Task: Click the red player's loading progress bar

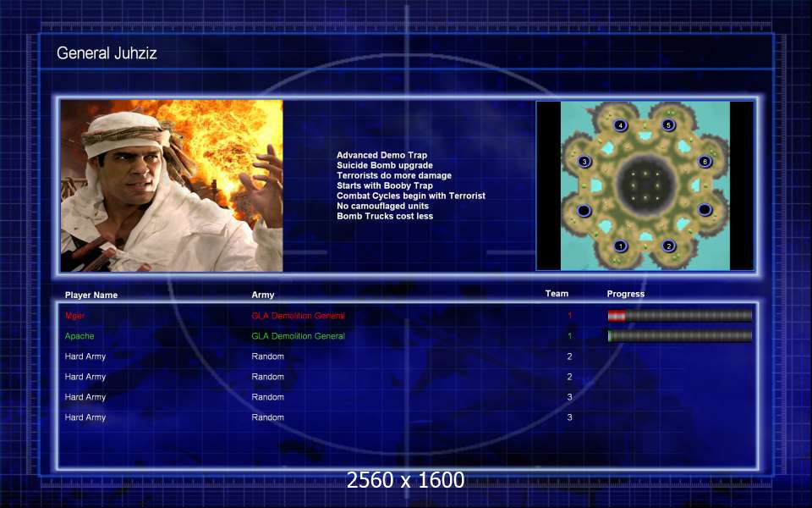Action: pyautogui.click(x=680, y=316)
